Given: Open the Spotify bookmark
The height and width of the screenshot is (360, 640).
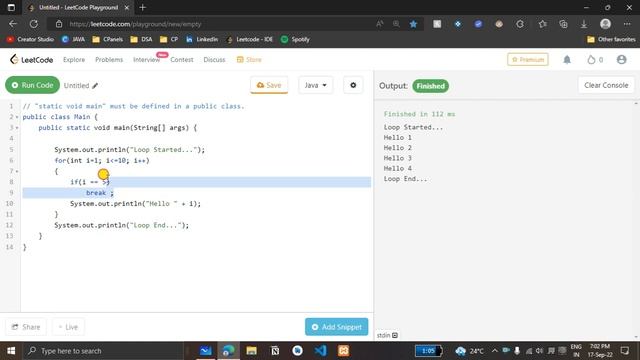Looking at the screenshot, I should coord(295,40).
